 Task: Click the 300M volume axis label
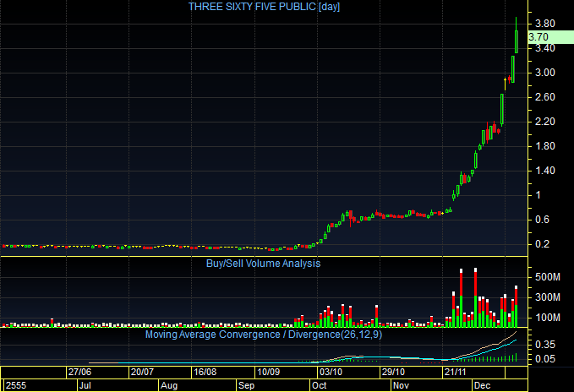[x=547, y=297]
